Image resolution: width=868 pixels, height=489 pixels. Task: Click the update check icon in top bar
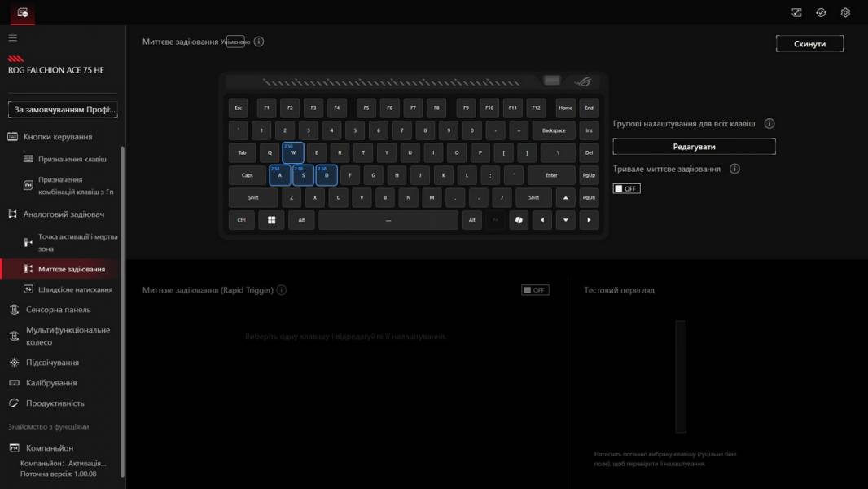pos(821,12)
